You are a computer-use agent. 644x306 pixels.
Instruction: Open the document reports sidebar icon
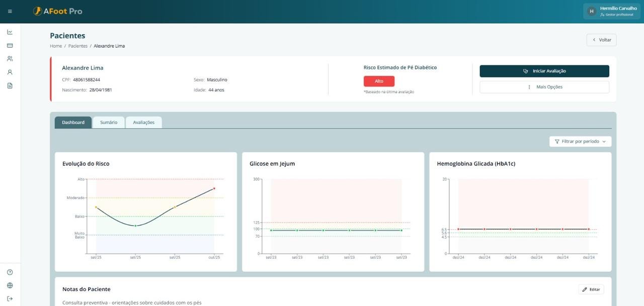[x=10, y=86]
